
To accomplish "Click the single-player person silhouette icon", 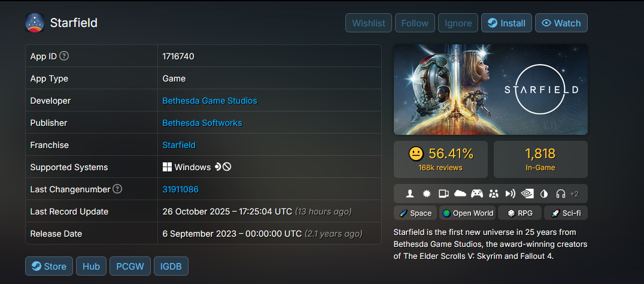I will coord(409,194).
